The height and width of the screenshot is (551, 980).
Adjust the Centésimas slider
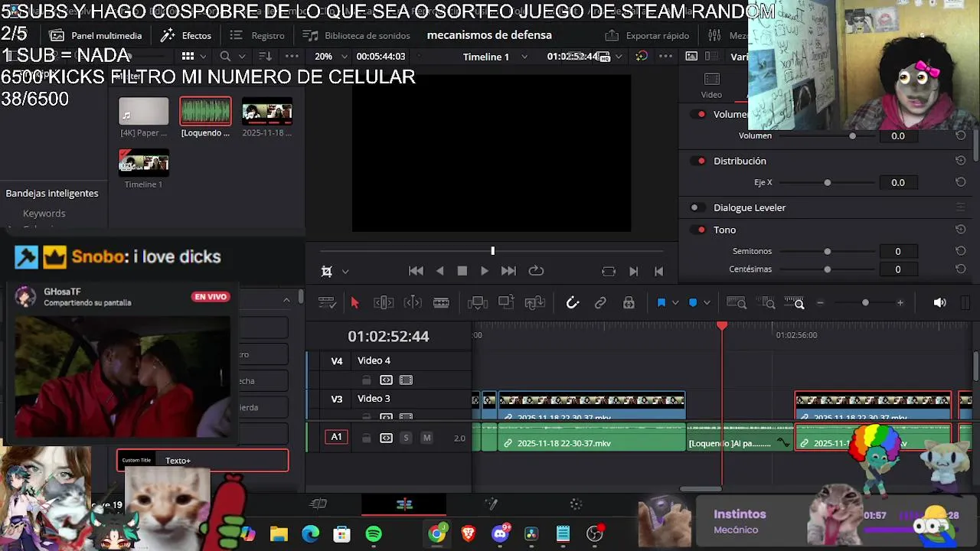826,269
